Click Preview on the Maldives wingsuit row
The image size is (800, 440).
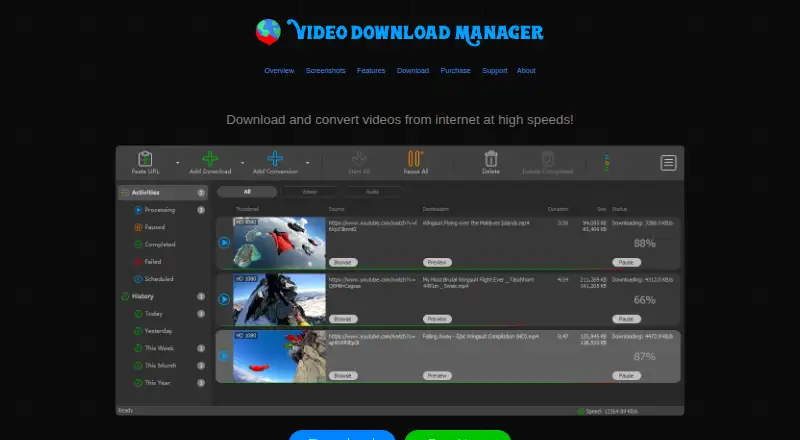click(437, 262)
